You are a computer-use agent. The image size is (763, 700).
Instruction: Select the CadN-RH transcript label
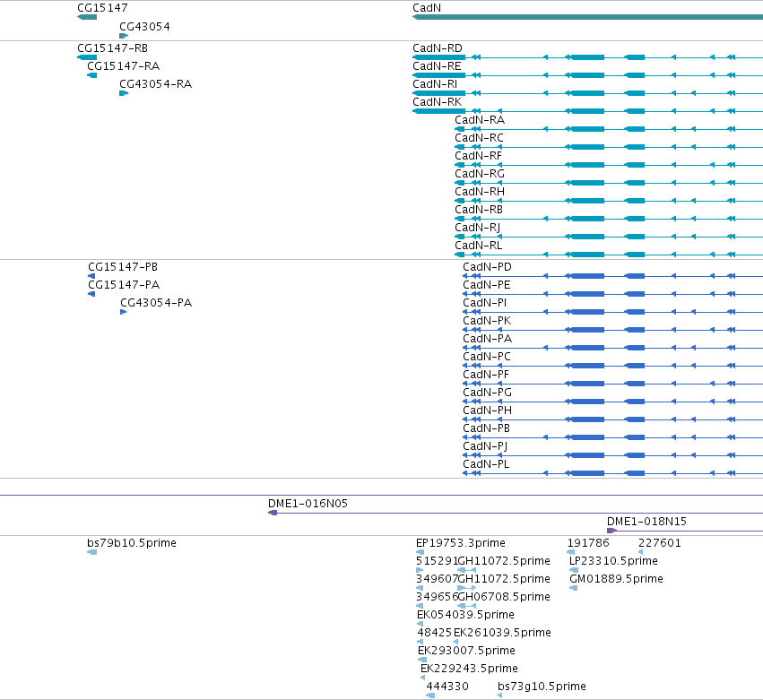point(480,192)
